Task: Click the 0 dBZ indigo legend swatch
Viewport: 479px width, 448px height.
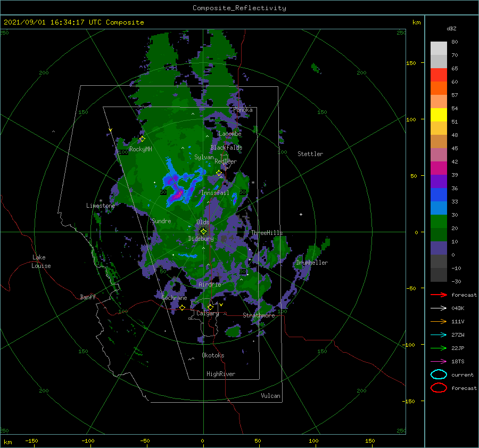Action: pyautogui.click(x=439, y=248)
